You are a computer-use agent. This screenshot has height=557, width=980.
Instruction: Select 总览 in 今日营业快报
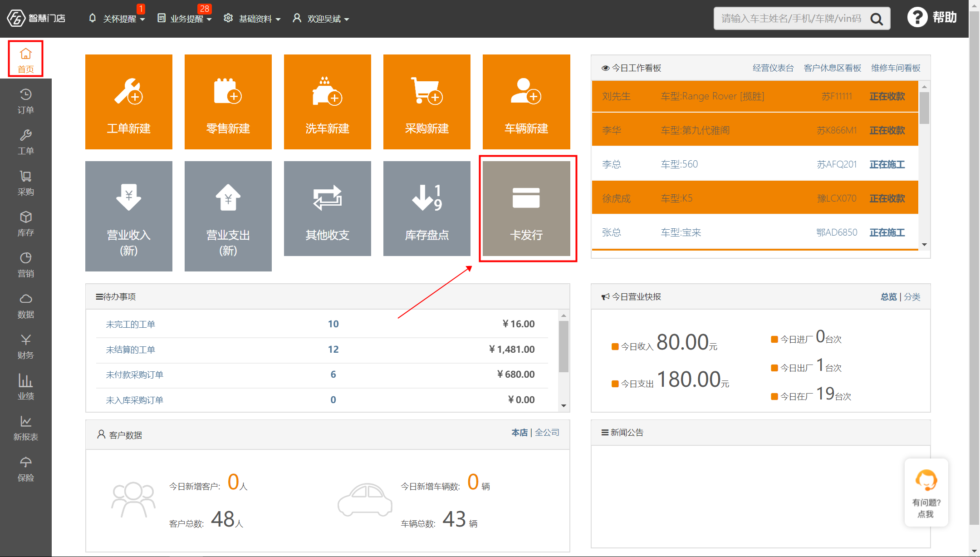point(888,297)
